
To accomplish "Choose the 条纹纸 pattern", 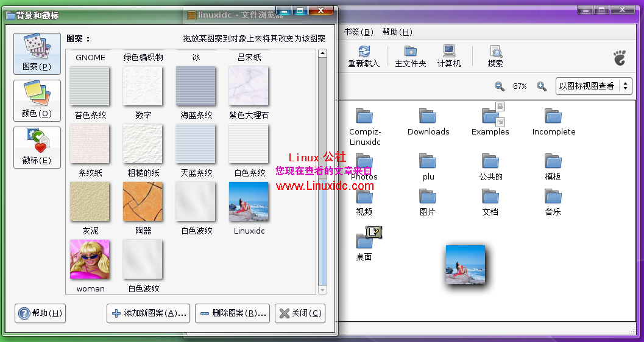I will 90,144.
